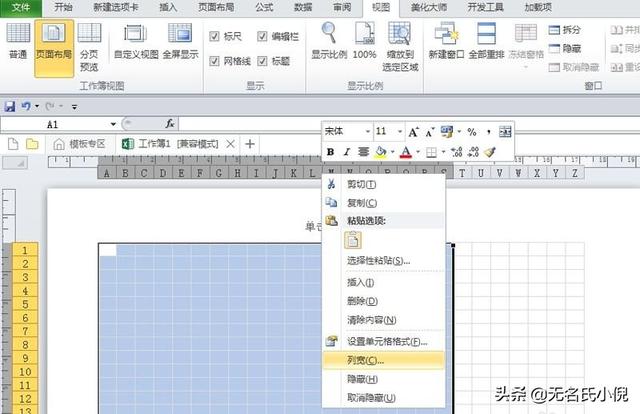
Task: Click the Italic icon in mini toolbar
Action: pos(346,152)
